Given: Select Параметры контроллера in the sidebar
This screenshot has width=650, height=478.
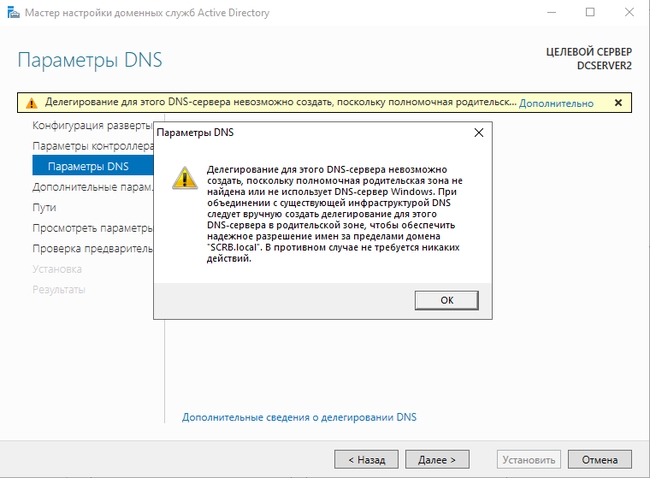Looking at the screenshot, I should (93, 146).
